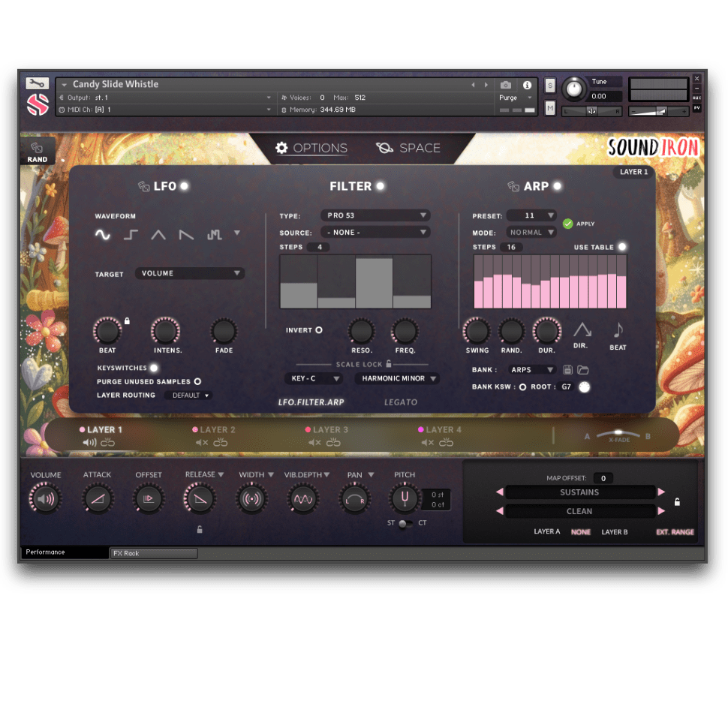Open HARMONIC MINOR scale dropdown

398,379
